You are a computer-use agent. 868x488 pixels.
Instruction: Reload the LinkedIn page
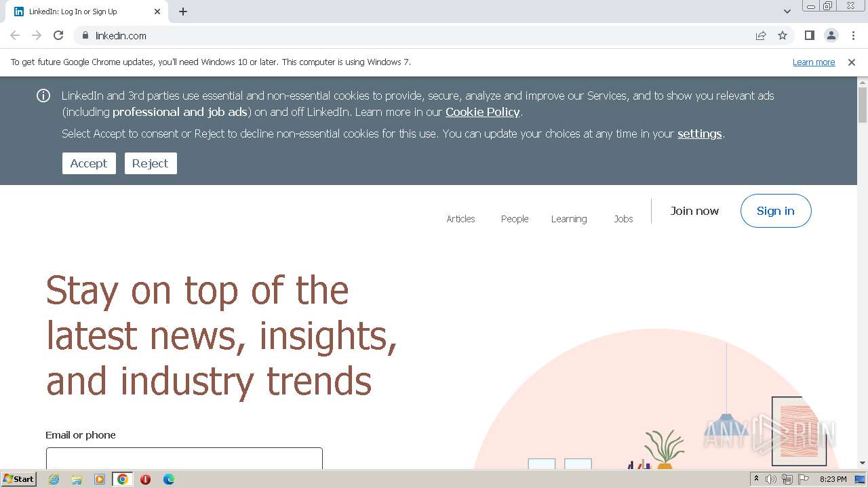point(58,35)
